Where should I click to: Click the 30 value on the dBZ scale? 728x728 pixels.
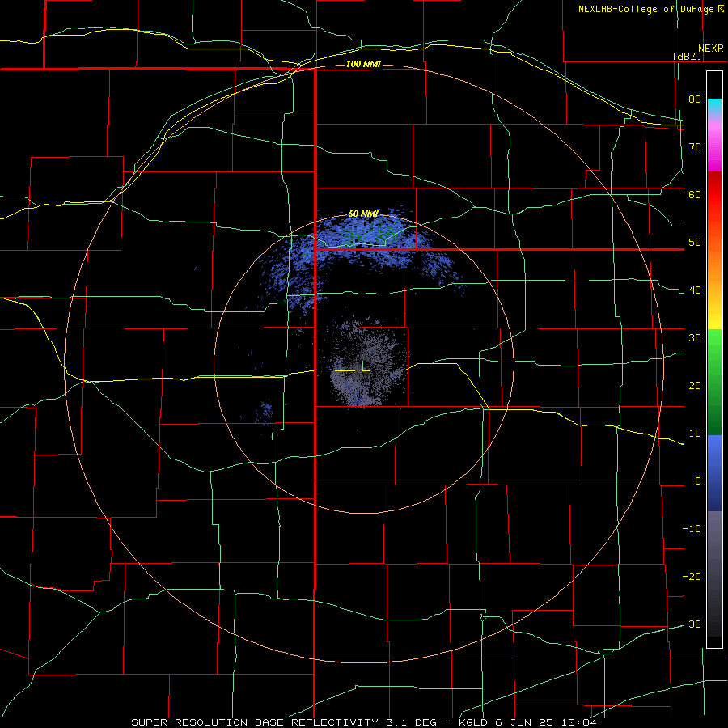tap(695, 338)
